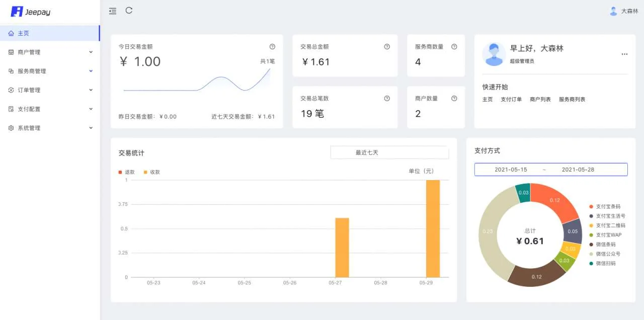Open 支付订单 from 快速开始 links

tap(510, 99)
